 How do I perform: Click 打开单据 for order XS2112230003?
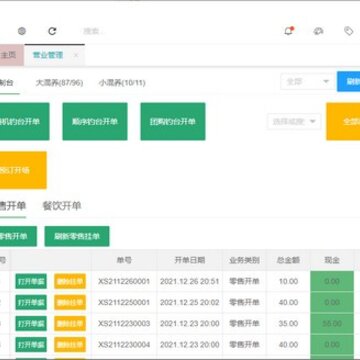(x=31, y=323)
